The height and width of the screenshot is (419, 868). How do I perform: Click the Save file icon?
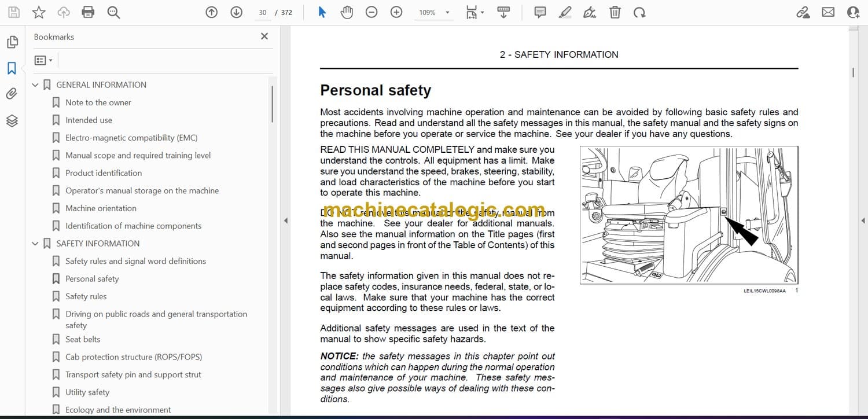coord(14,12)
